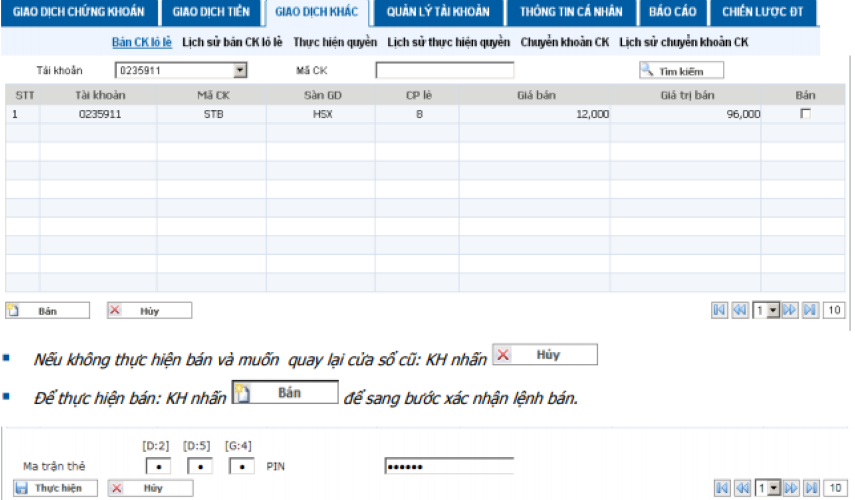Click the PIN password field
Viewport: 855px width, 500px height.
(x=448, y=466)
